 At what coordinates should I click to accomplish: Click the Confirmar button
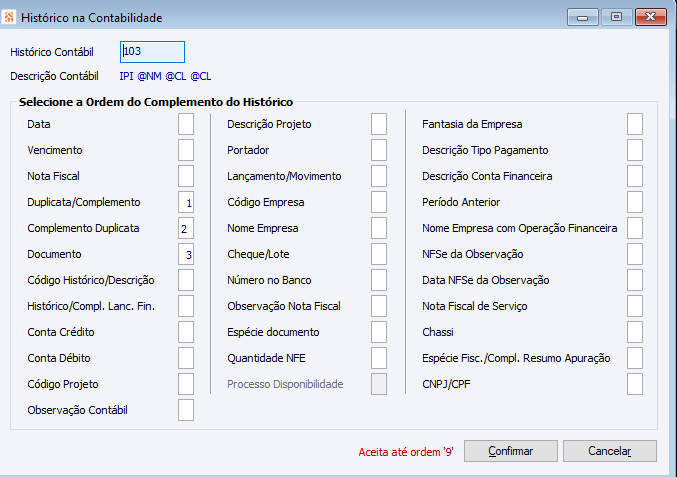coord(510,451)
